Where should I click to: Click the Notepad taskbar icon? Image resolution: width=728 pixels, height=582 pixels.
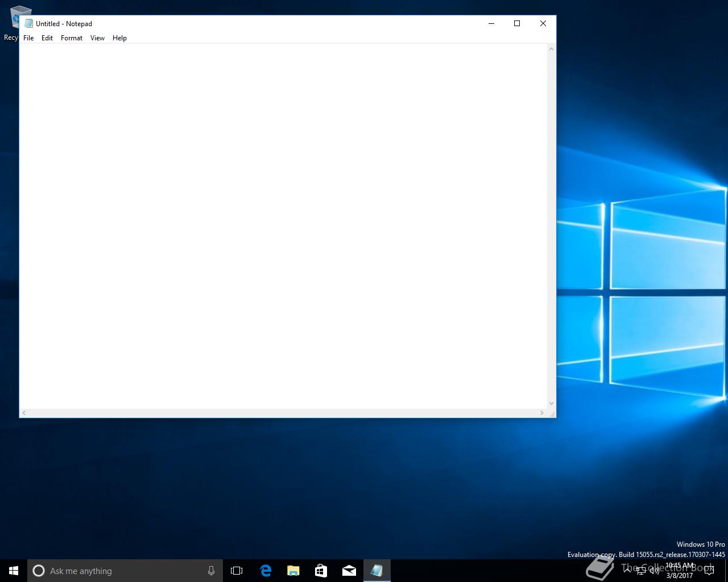(377, 571)
